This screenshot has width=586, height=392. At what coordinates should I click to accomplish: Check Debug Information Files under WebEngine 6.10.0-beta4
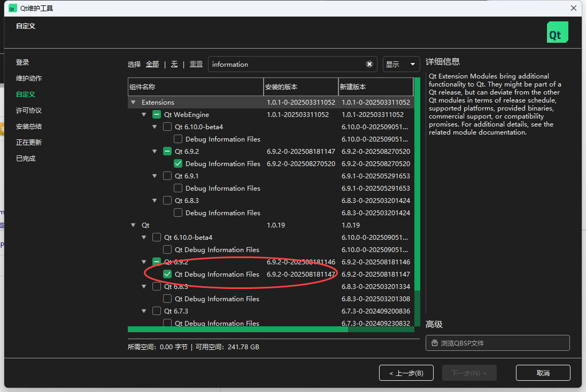[x=178, y=139]
